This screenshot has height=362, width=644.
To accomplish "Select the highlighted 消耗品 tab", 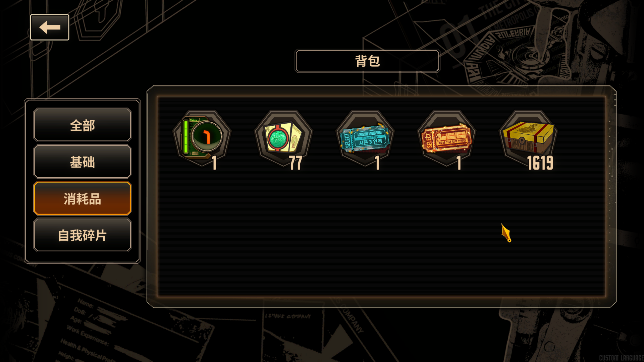I will click(x=82, y=198).
